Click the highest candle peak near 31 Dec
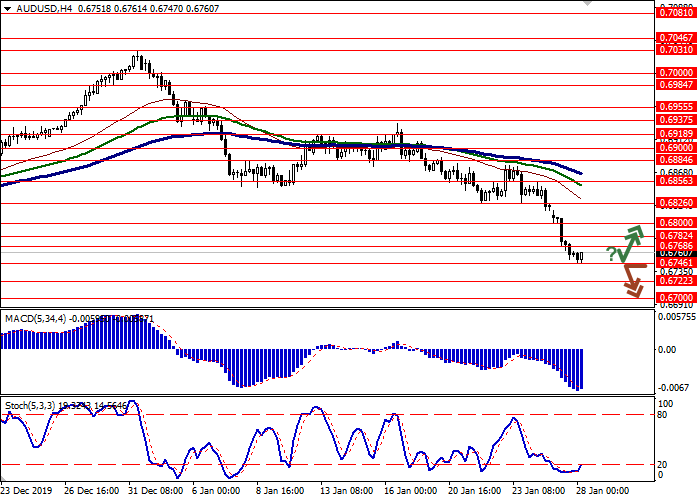The width and height of the screenshot is (700, 500). tap(137, 54)
